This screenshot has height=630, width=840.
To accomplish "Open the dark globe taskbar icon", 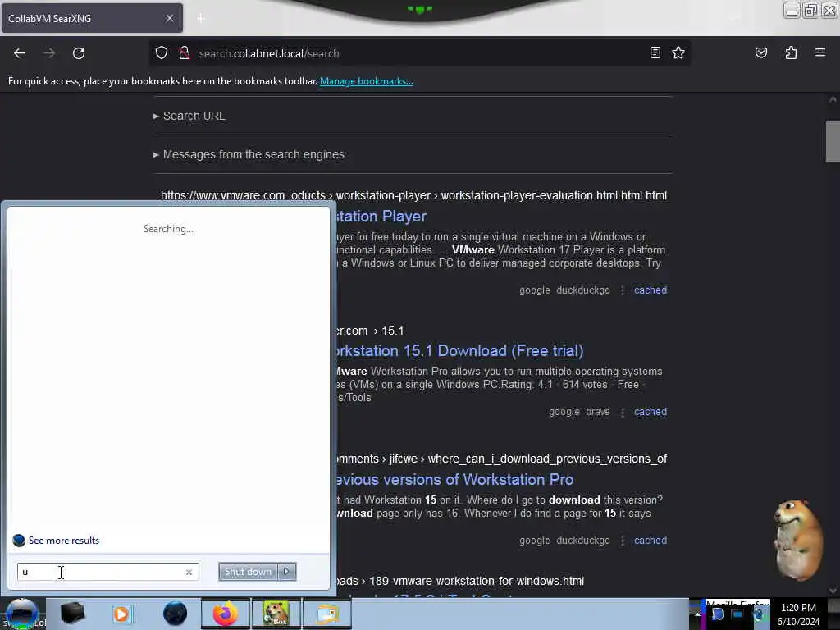I will (175, 614).
